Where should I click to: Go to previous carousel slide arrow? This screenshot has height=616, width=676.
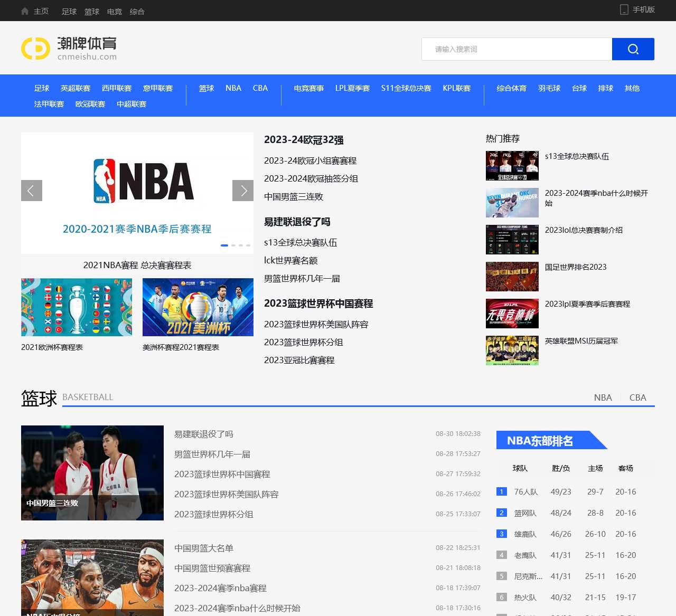32,191
